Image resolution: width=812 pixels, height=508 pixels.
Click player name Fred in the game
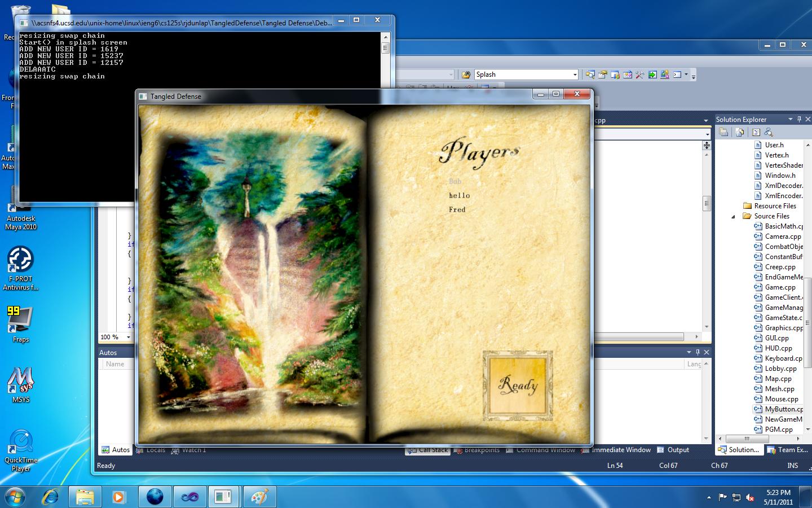457,209
